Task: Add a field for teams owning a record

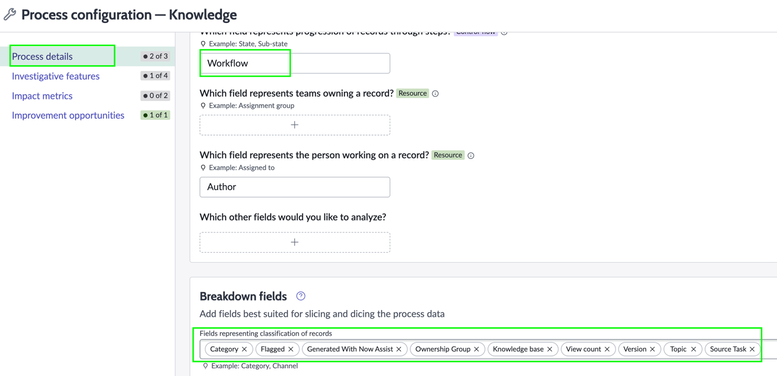Action: click(x=295, y=125)
